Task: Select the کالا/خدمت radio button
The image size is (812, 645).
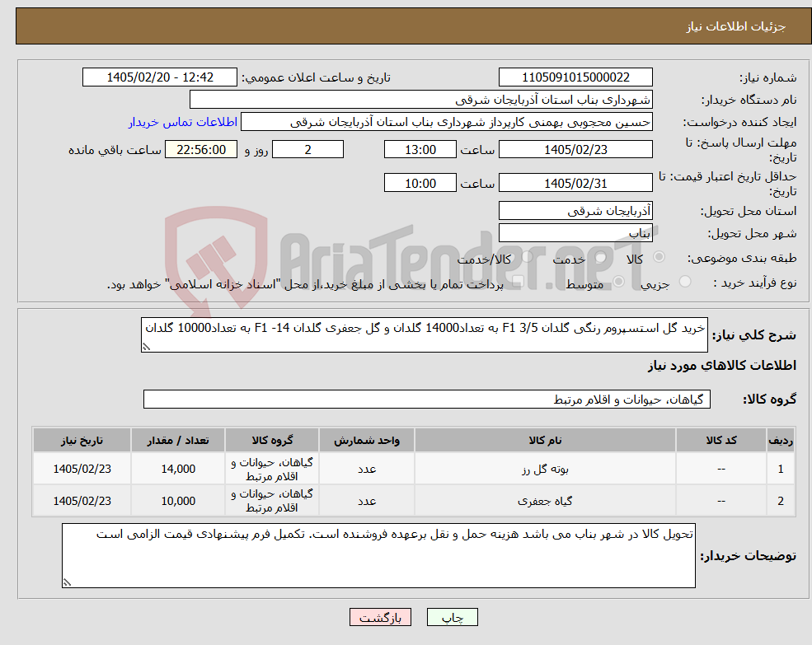Action: 527,257
